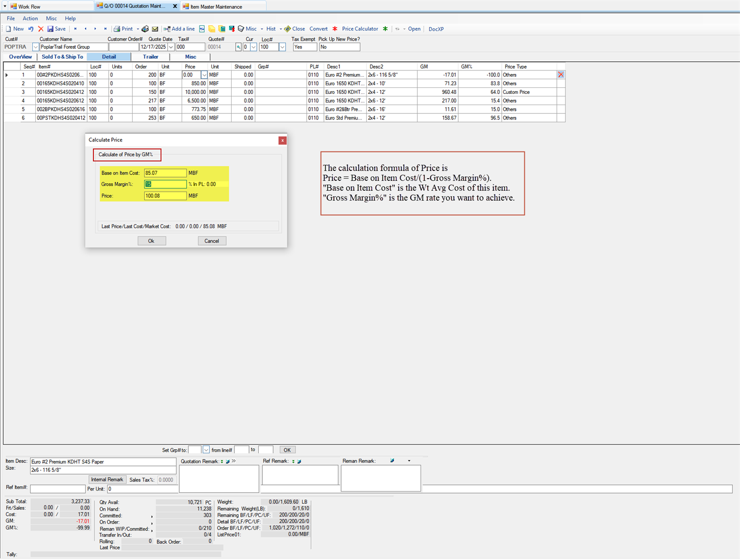Open the Internal Remark editor
This screenshot has width=740, height=560.
pyautogui.click(x=107, y=479)
